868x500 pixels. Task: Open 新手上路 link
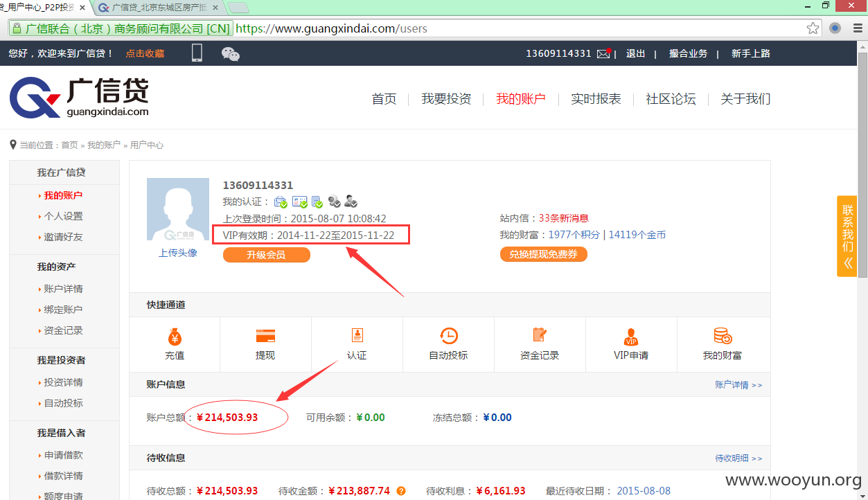click(751, 53)
